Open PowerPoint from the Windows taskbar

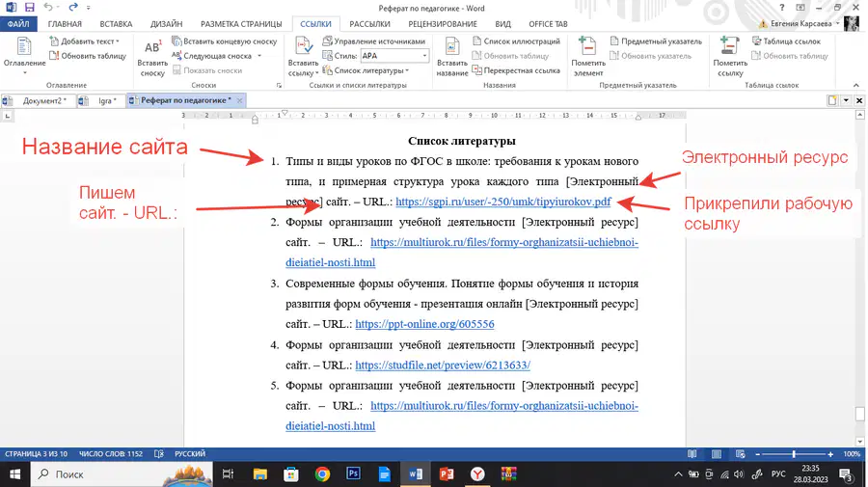[447, 474]
